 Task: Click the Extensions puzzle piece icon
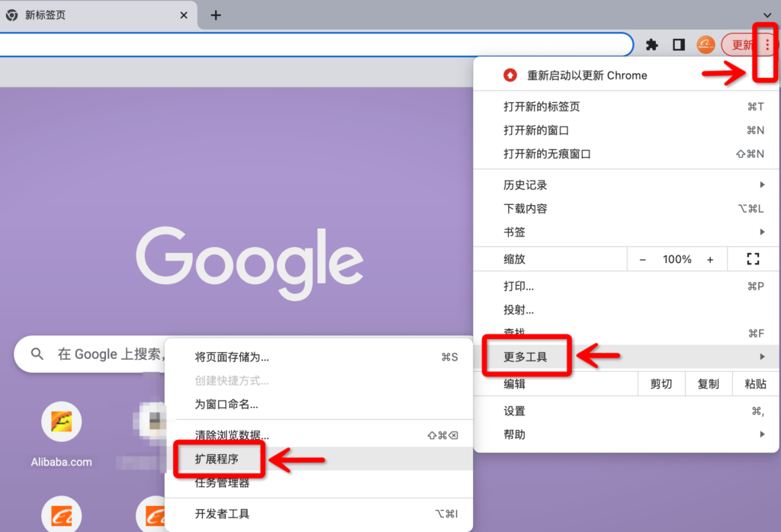tap(652, 45)
